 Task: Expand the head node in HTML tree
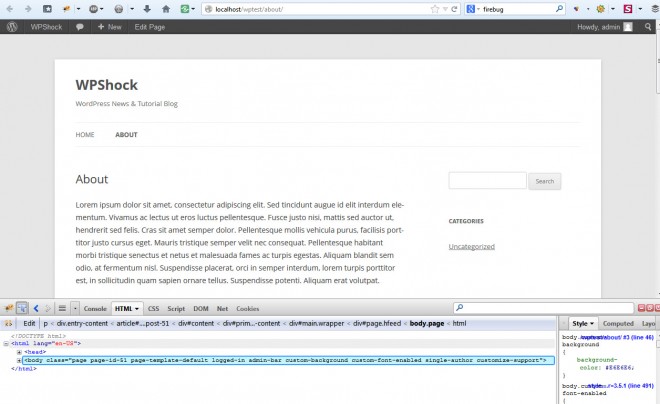tap(19, 352)
